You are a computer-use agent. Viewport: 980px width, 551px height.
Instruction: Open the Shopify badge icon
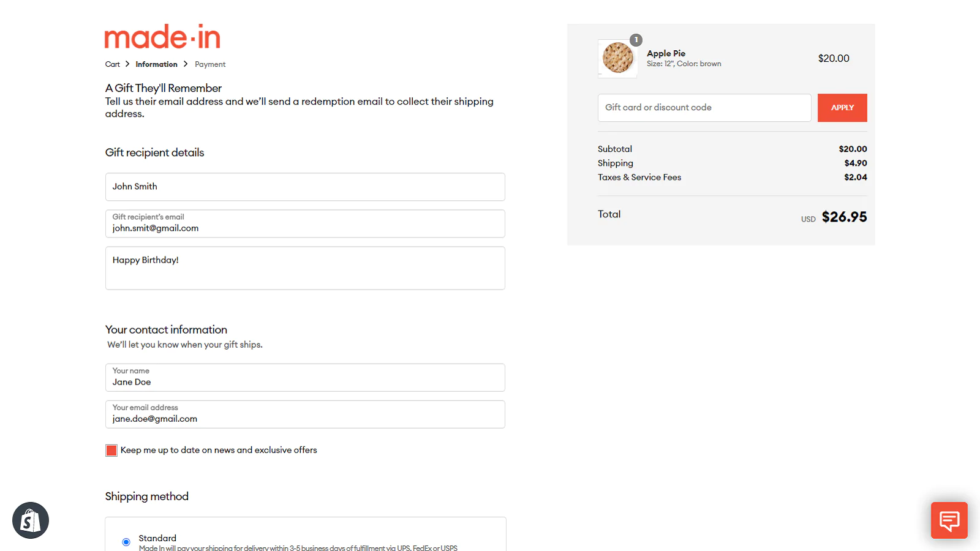point(31,520)
